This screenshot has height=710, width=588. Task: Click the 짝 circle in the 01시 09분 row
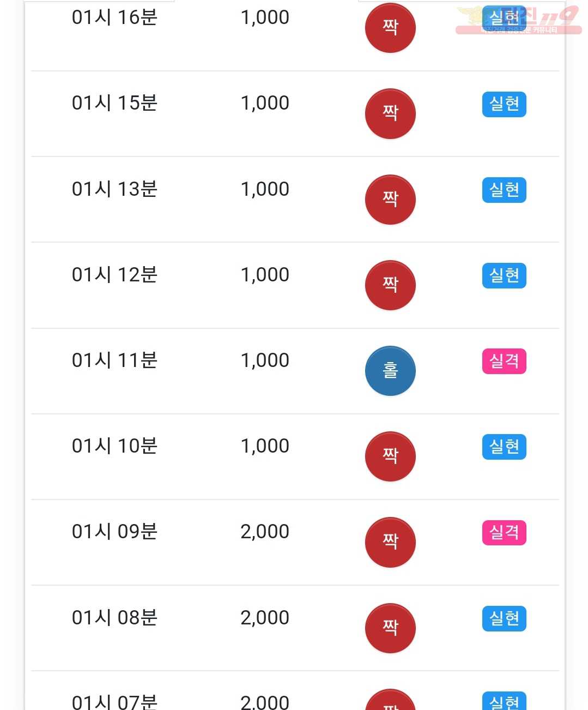click(x=390, y=542)
